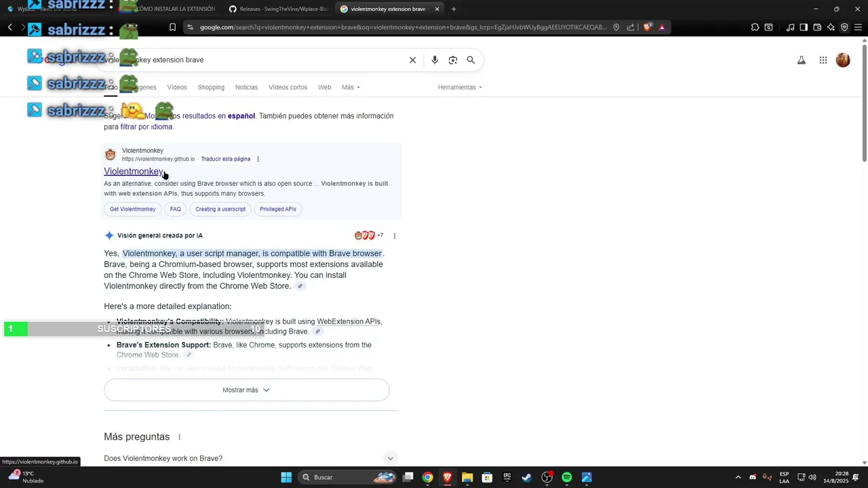
Task: Click location permission icon in address bar
Action: [x=616, y=27]
